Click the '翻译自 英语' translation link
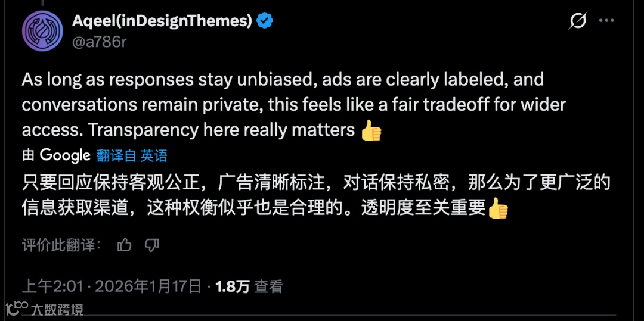 tap(132, 156)
